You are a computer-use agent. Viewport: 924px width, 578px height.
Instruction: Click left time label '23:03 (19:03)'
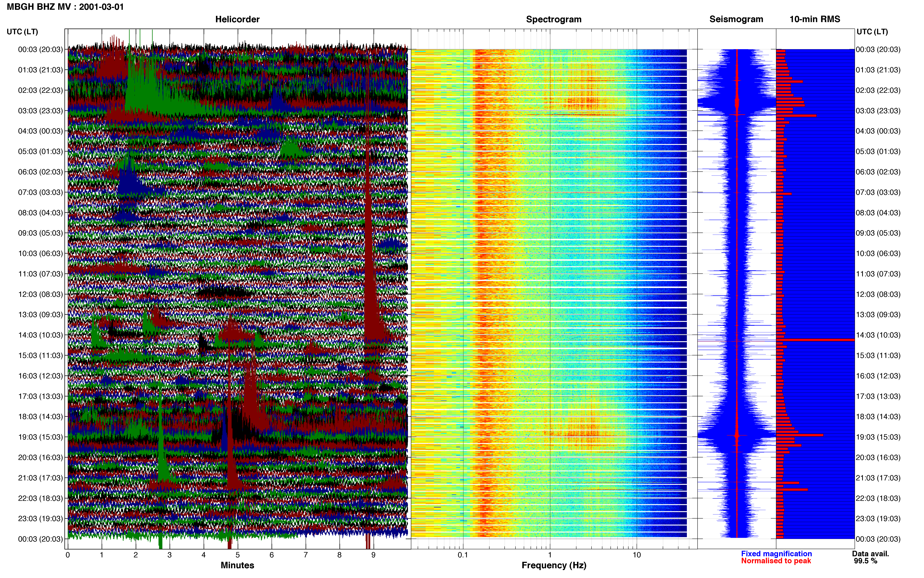40,519
